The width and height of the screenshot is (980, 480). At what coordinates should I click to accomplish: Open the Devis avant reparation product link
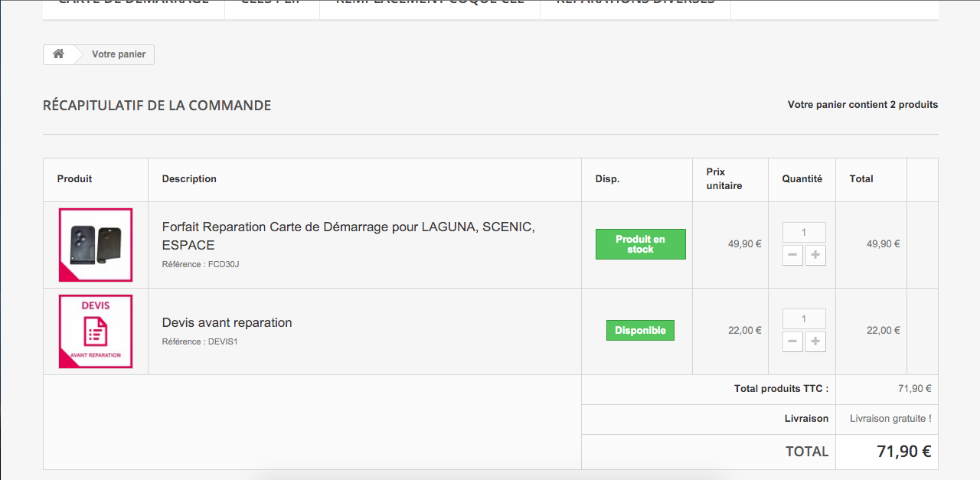(x=227, y=323)
